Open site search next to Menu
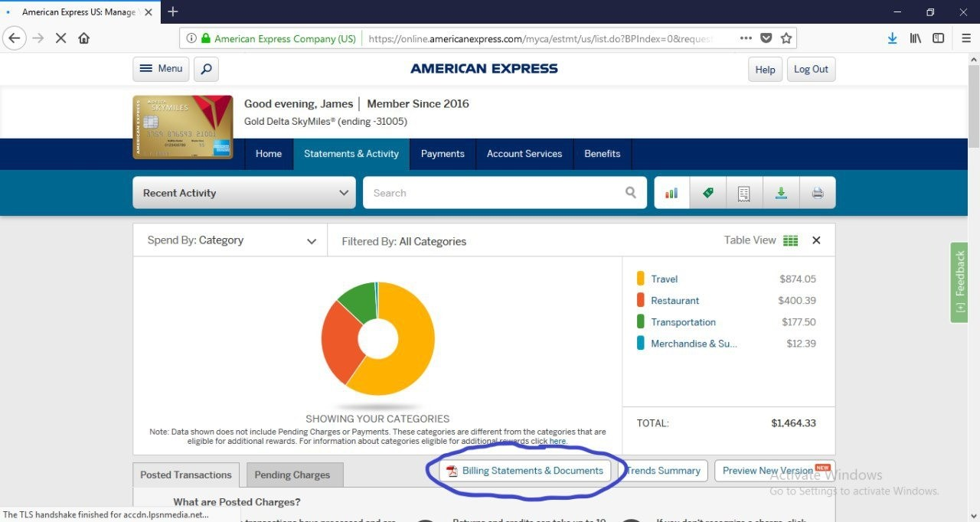 [206, 69]
